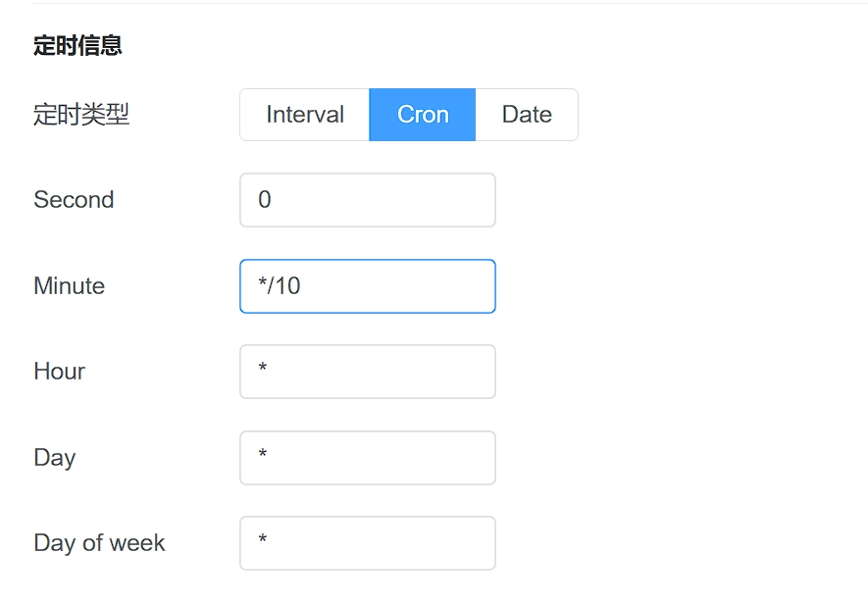The width and height of the screenshot is (868, 603).
Task: Click the asterisk in the Hour box
Action: [x=263, y=370]
